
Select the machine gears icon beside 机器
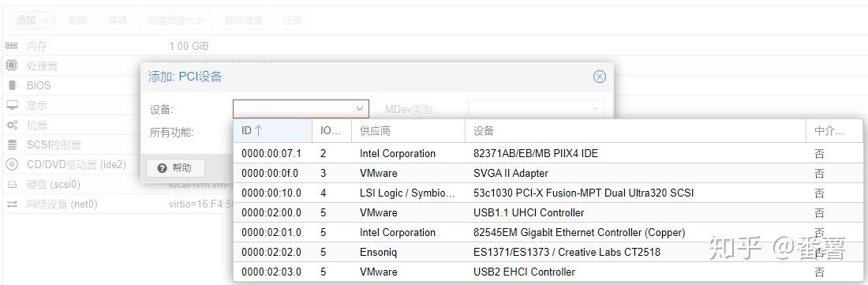click(12, 125)
